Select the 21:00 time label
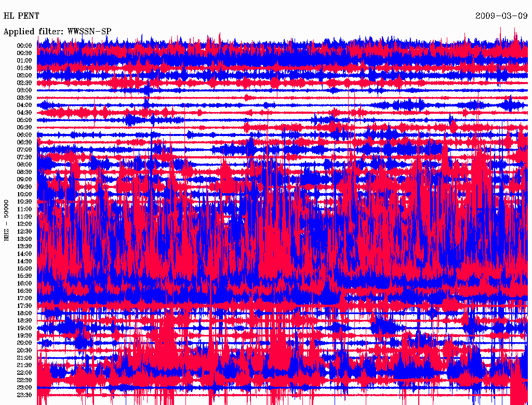This screenshot has height=405, width=532. point(24,358)
